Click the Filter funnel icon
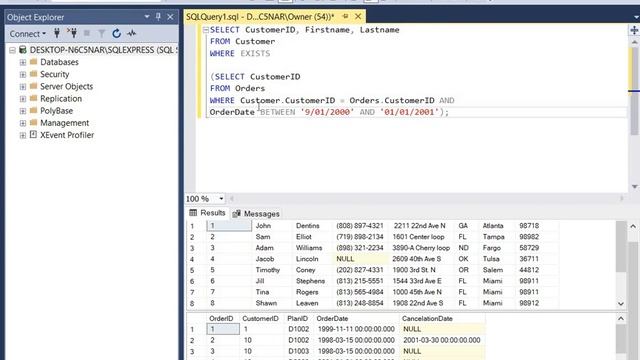 (102, 33)
